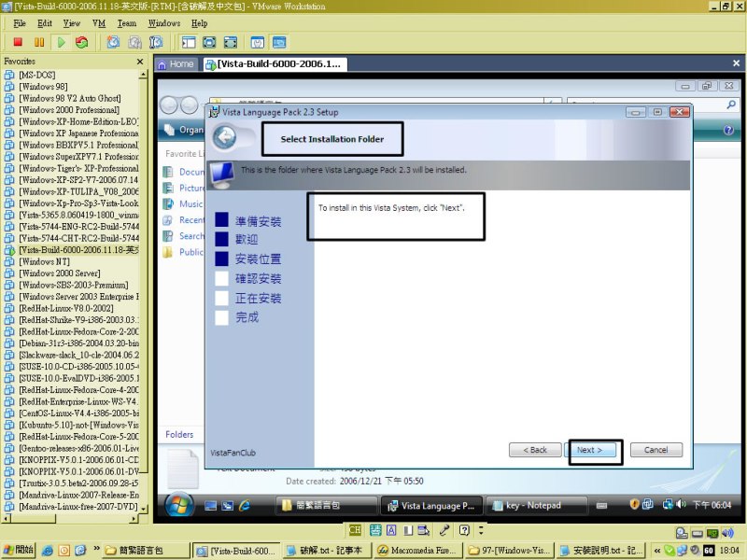
Task: Click the host Start (開始) button
Action: pyautogui.click(x=18, y=550)
